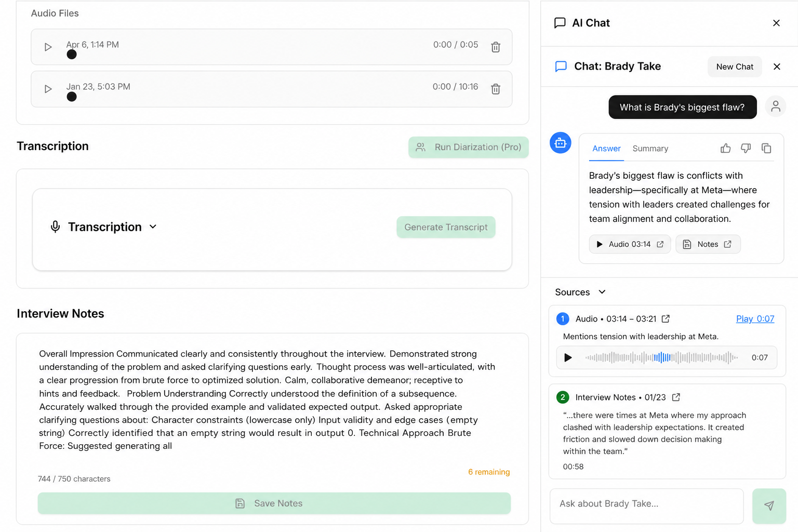Send the chat message
Viewport: 798px width, 532px height.
coord(769,506)
